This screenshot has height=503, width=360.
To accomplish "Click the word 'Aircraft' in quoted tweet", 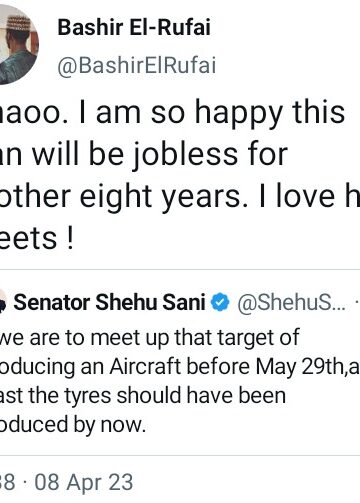I will point(145,366).
